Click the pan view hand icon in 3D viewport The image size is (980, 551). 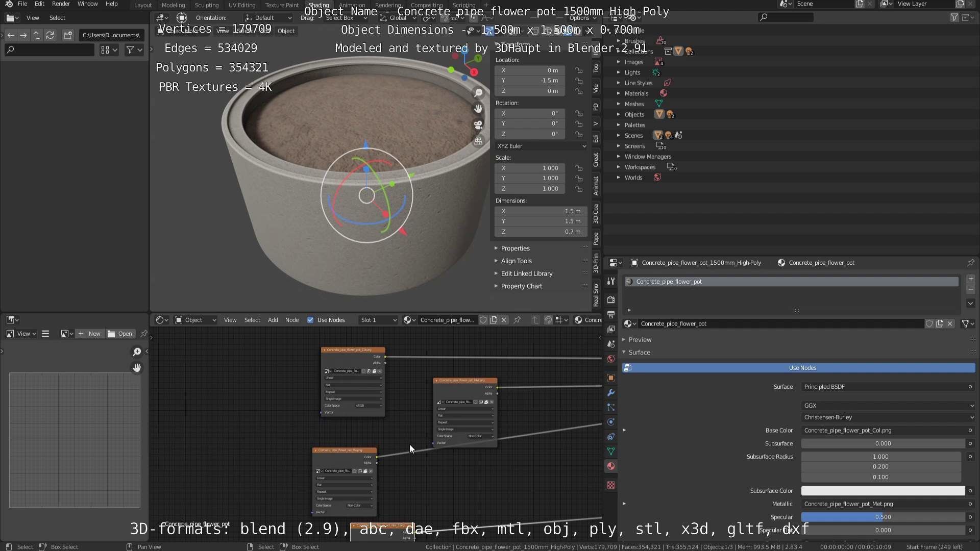coord(478,109)
